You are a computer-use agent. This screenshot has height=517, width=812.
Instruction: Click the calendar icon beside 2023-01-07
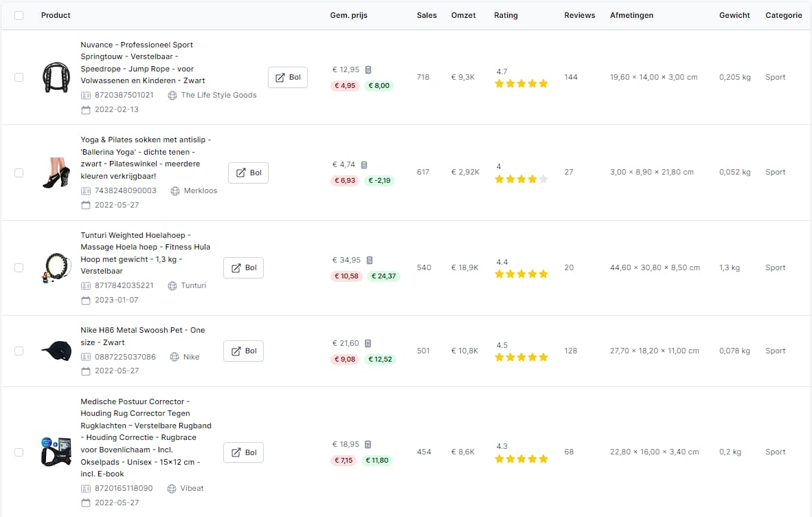tap(85, 300)
